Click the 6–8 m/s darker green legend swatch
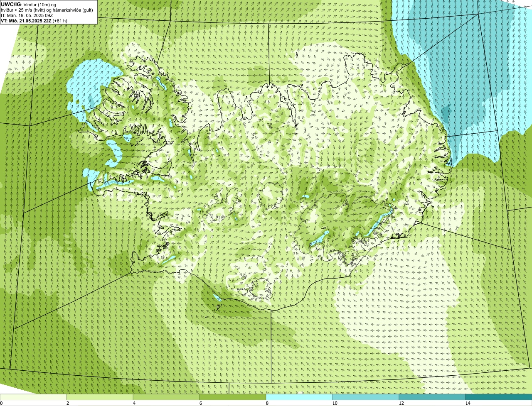Viewport: 532px width, 406px height. (233, 397)
